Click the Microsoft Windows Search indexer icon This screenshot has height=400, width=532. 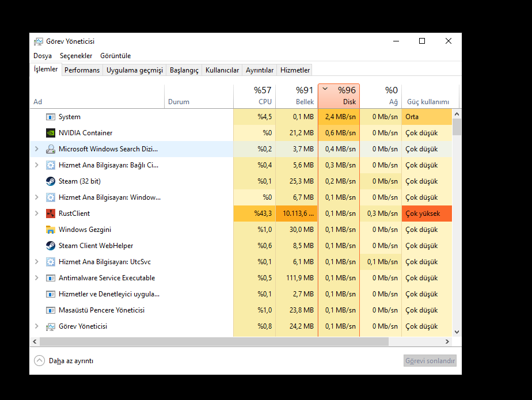point(51,149)
